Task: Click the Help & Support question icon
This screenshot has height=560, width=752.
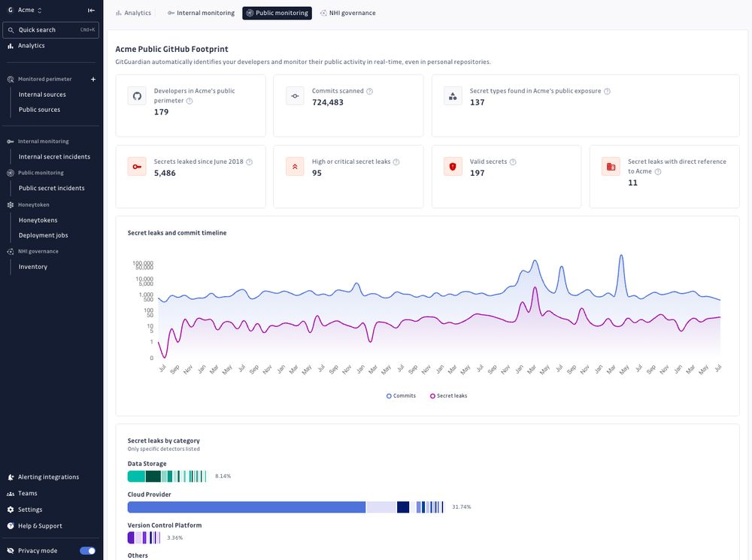Action: [x=11, y=526]
